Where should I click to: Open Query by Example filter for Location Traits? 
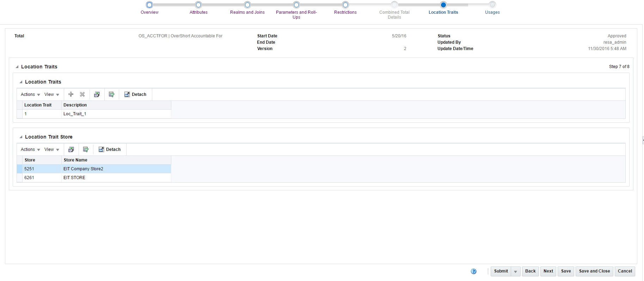112,94
